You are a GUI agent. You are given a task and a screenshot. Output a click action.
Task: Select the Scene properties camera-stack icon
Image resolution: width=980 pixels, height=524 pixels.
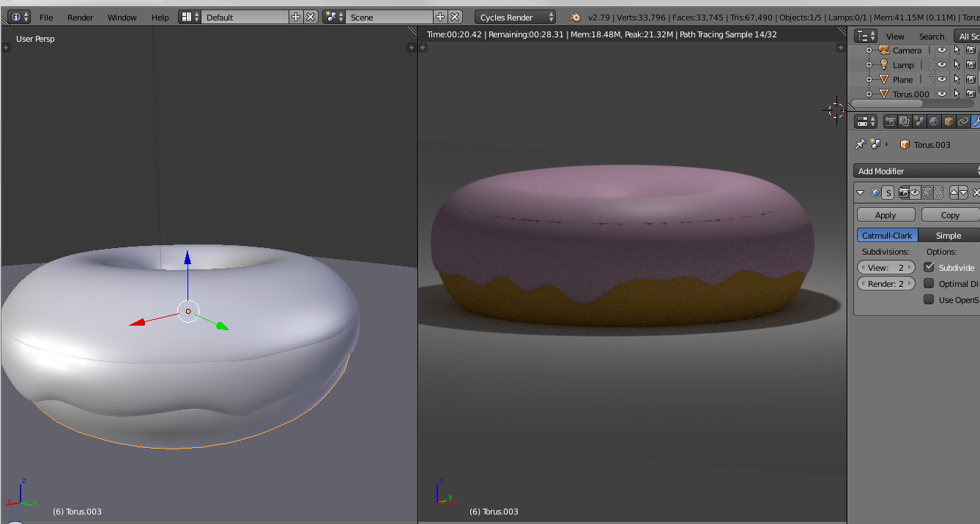click(919, 121)
